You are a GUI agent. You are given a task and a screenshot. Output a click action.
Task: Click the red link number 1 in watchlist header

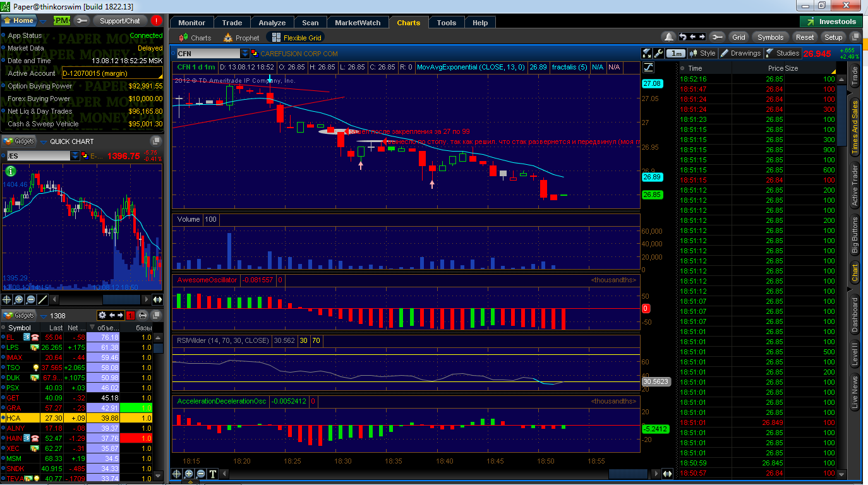130,315
